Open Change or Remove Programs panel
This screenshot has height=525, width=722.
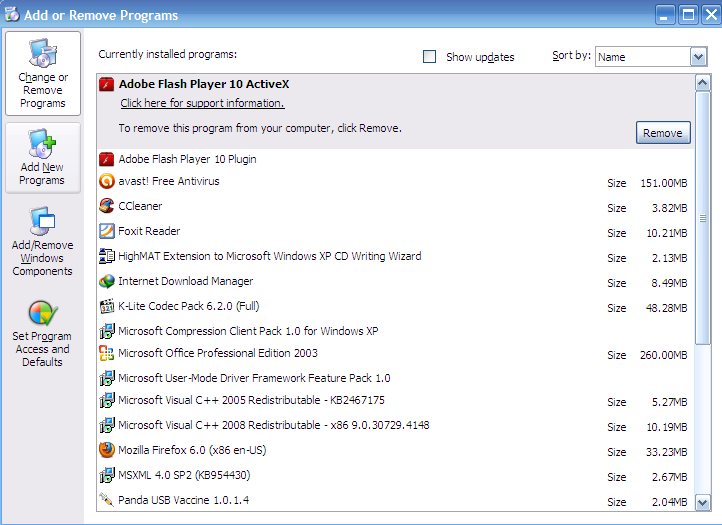(x=43, y=74)
